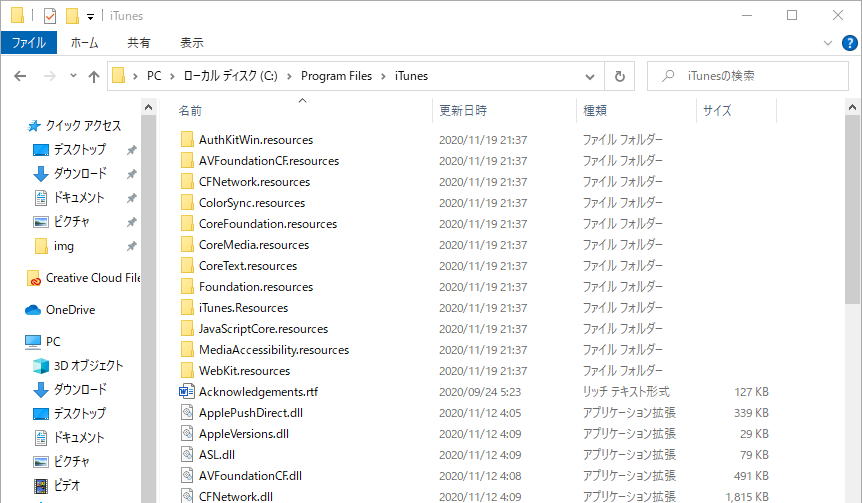862x503 pixels.
Task: Select the WebKit.resources folder icon
Action: [x=187, y=371]
